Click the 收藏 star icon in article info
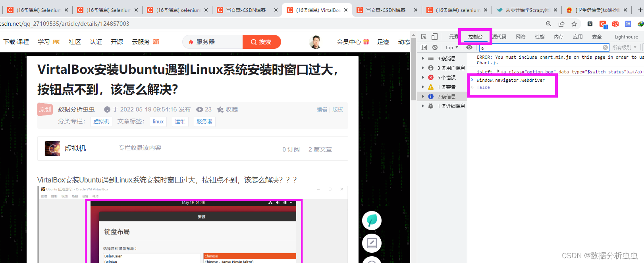Image resolution: width=644 pixels, height=263 pixels. tap(220, 109)
